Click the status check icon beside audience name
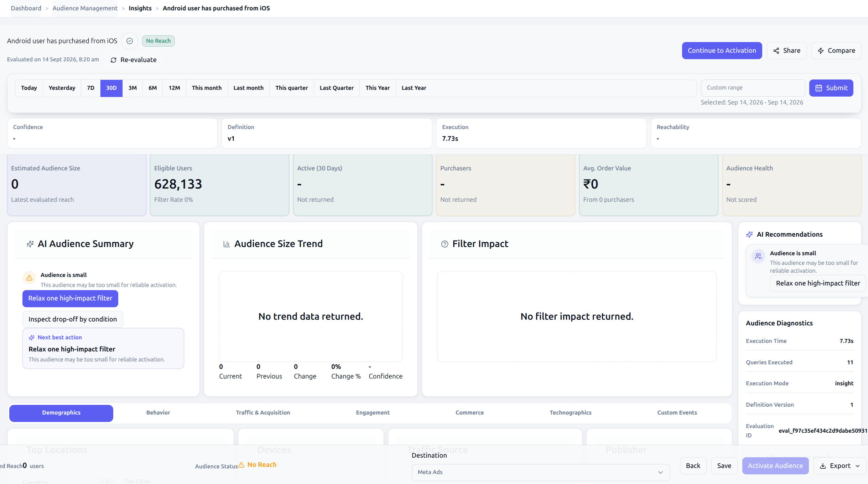 coord(130,41)
